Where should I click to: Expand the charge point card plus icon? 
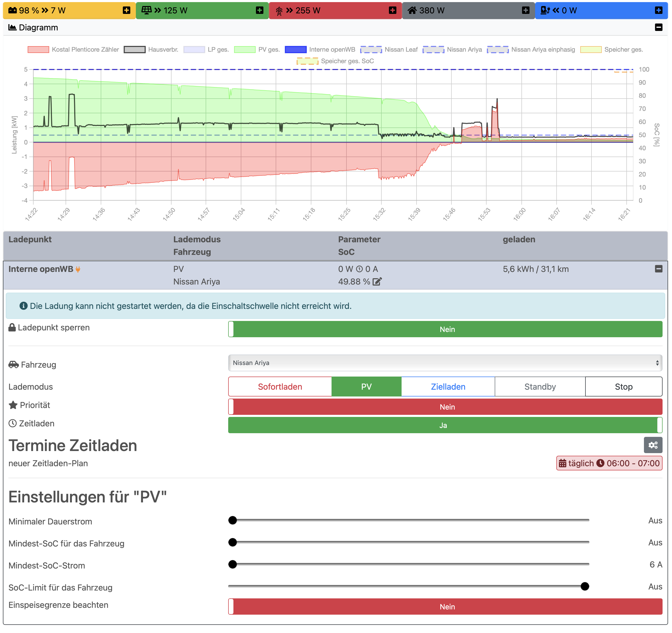[x=658, y=10]
